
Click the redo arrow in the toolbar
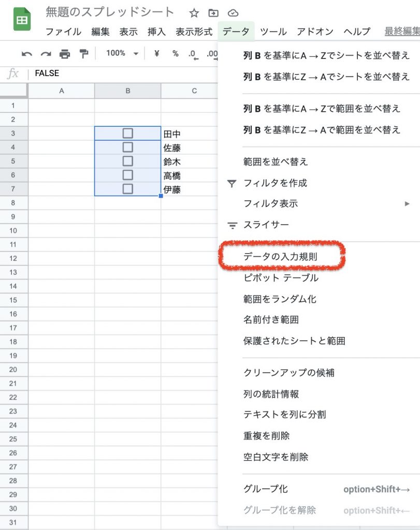(x=46, y=54)
